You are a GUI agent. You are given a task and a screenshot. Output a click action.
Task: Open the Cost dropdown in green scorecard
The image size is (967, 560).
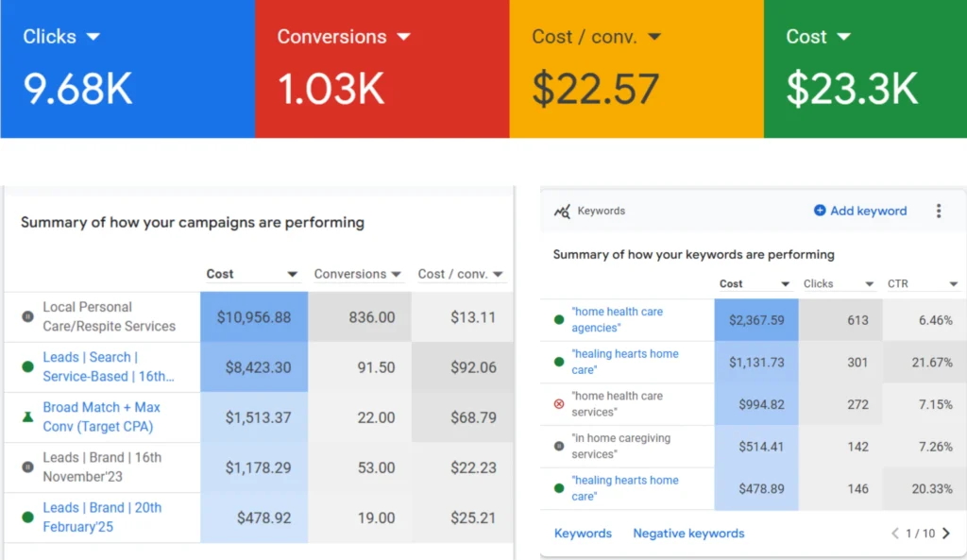[x=843, y=37]
